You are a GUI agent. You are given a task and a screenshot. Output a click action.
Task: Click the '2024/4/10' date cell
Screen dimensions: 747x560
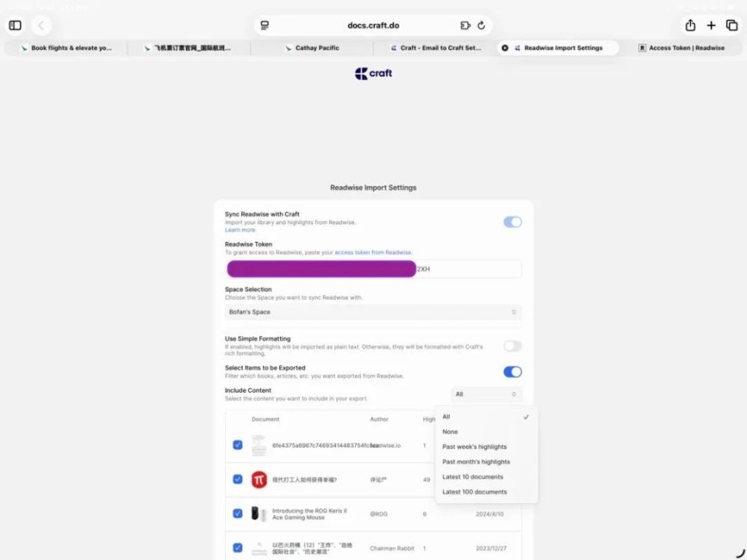point(489,514)
